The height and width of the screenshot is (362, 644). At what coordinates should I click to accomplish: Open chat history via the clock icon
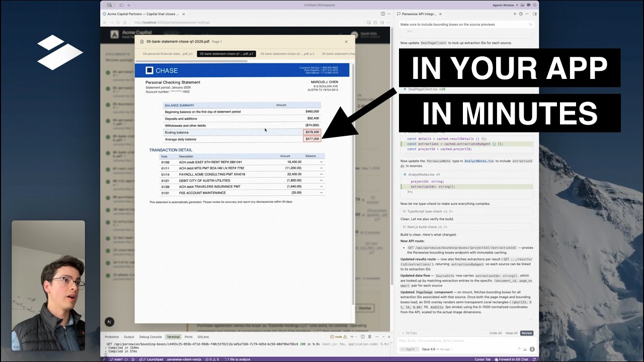[x=521, y=14]
